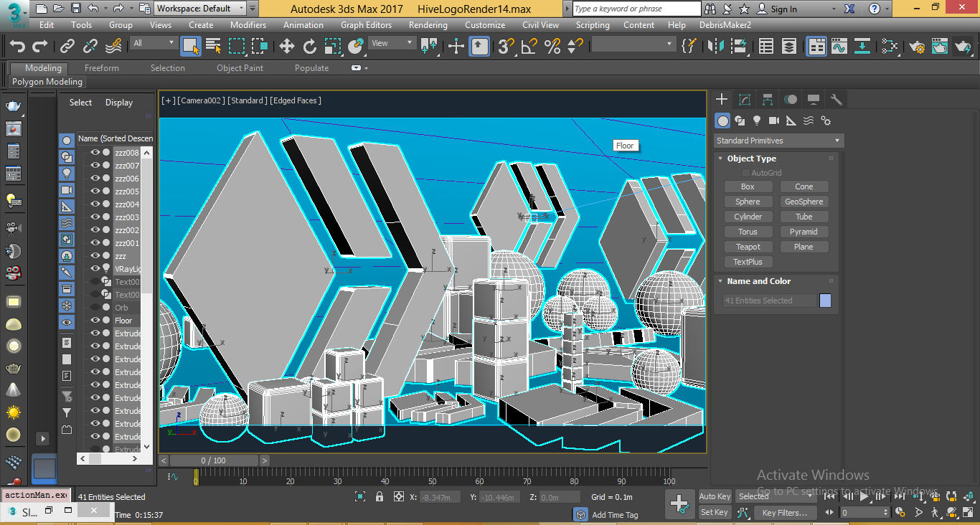Screen dimensions: 980x525
Task: Toggle the Set Key mode button
Action: (715, 512)
